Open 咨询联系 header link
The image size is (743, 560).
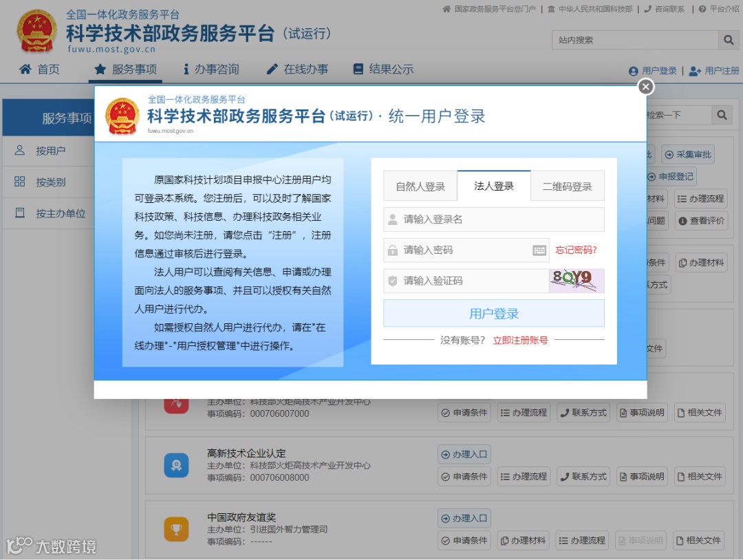[665, 9]
